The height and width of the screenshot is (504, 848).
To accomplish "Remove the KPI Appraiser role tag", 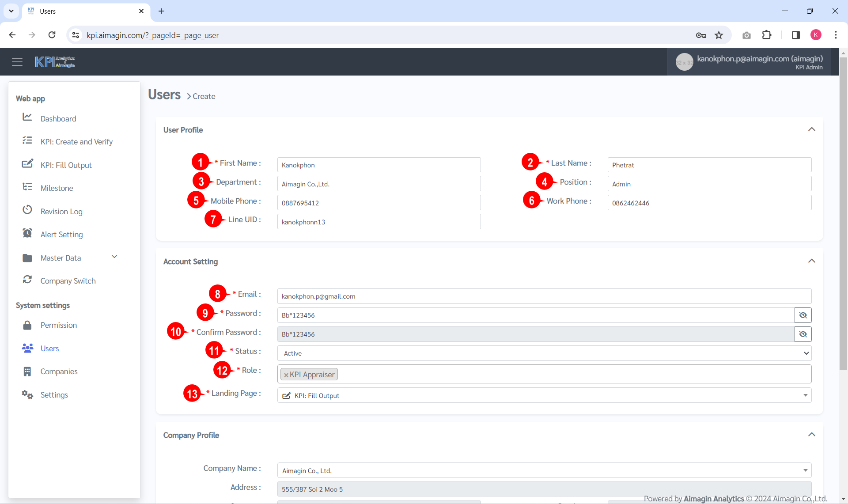I will tap(286, 375).
